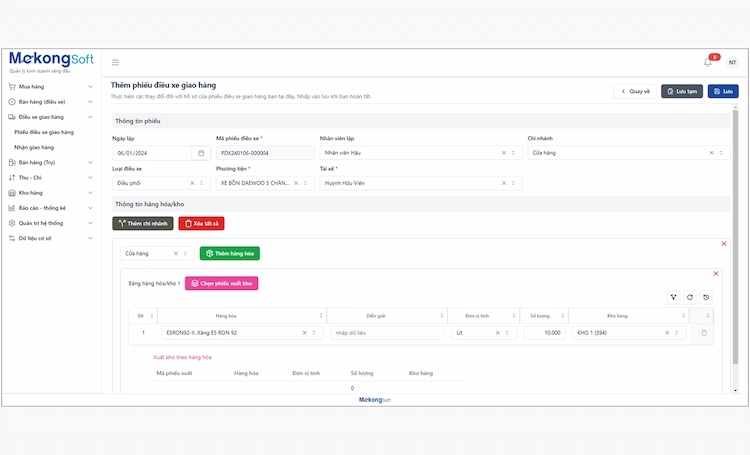The height and width of the screenshot is (455, 750).
Task: Open the Kho hàng dropdown in row 1
Action: [679, 332]
